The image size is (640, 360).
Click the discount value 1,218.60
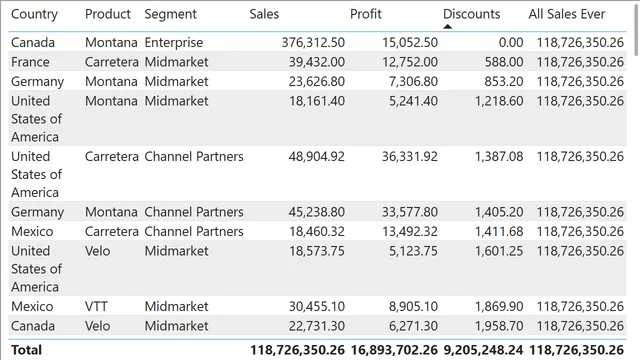pos(499,101)
